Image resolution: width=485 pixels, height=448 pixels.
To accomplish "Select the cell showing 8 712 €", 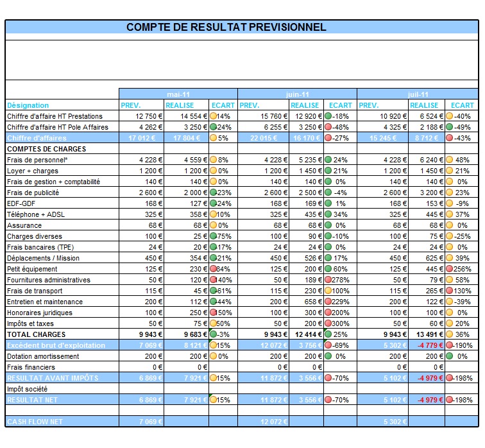I will [x=427, y=138].
